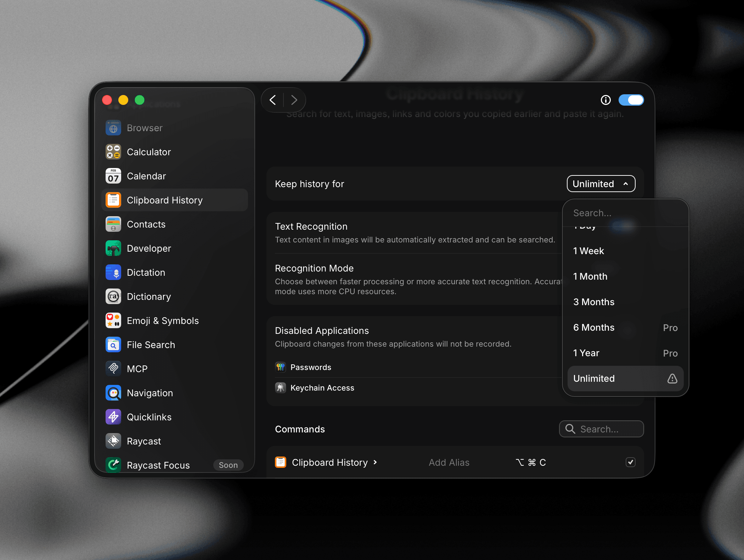Click the Soon badge on Raycast Focus

[x=228, y=465]
